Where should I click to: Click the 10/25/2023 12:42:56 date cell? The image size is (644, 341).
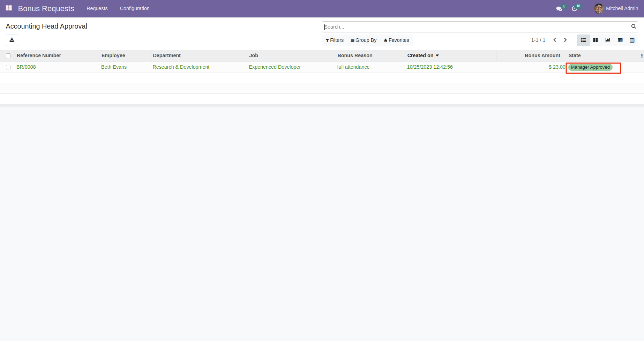point(430,67)
